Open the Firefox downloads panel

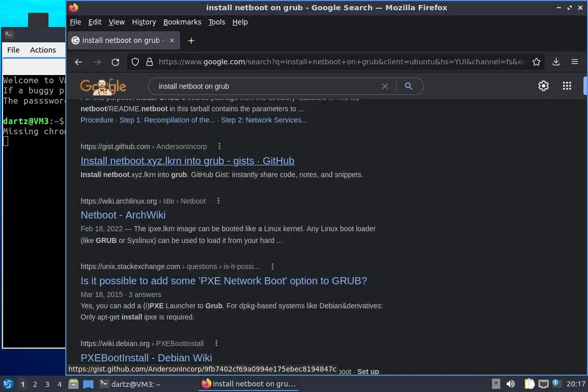coord(556,62)
